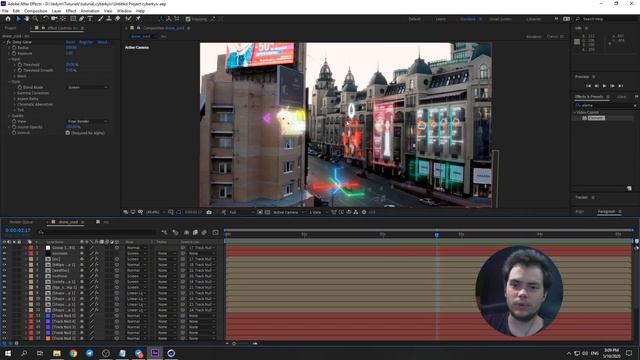Toggle the Exposure stopwatch in Deep Glow
The image size is (640, 360).
(x=14, y=53)
